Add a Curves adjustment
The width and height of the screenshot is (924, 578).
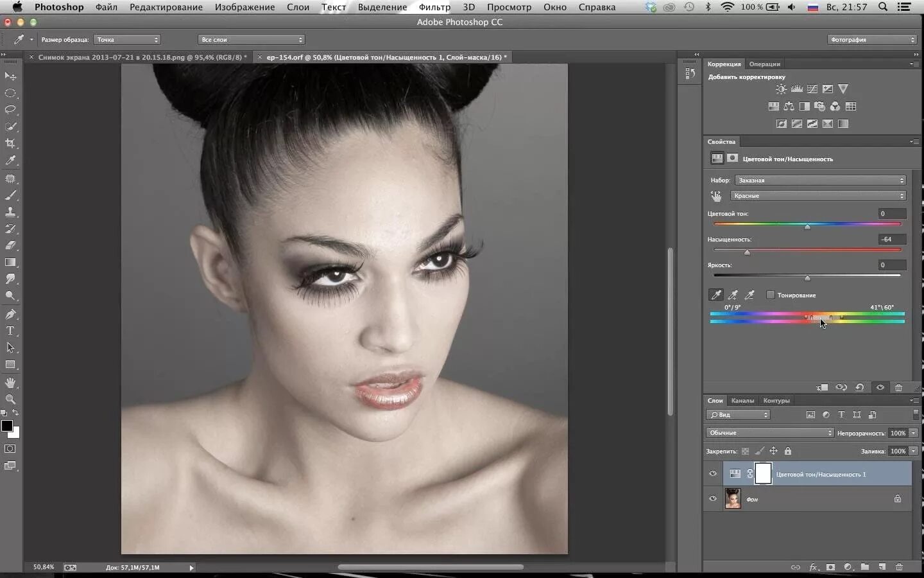(x=812, y=89)
